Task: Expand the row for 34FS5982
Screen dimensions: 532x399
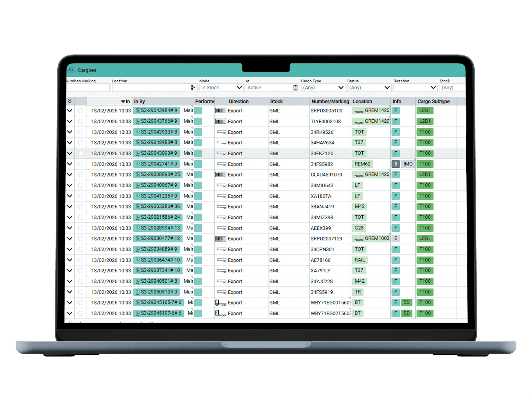Action: click(x=70, y=164)
